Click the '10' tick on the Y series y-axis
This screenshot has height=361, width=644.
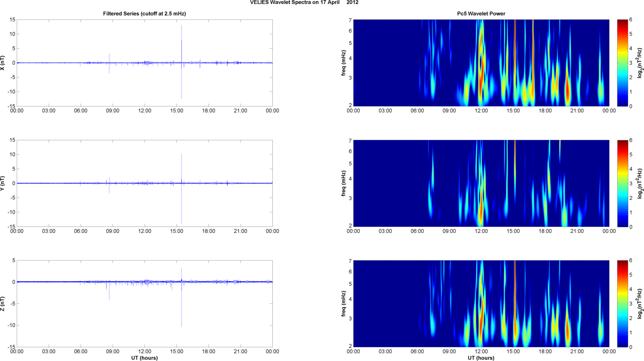tap(13, 154)
